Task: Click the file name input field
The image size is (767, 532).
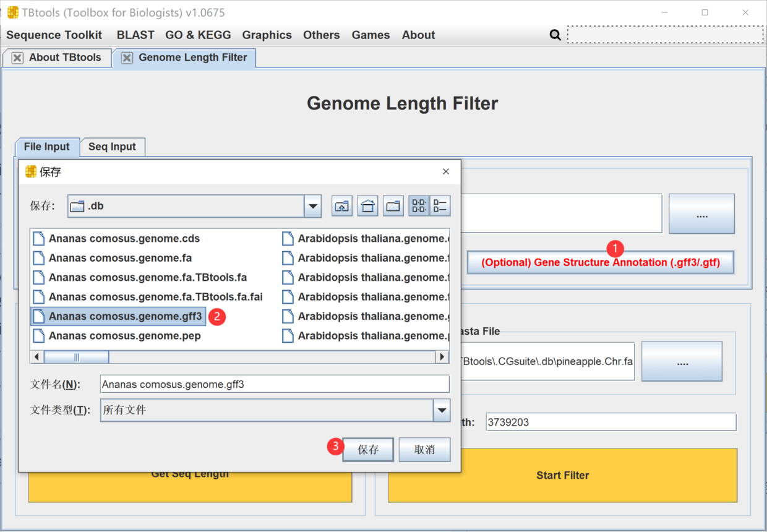Action: 275,384
